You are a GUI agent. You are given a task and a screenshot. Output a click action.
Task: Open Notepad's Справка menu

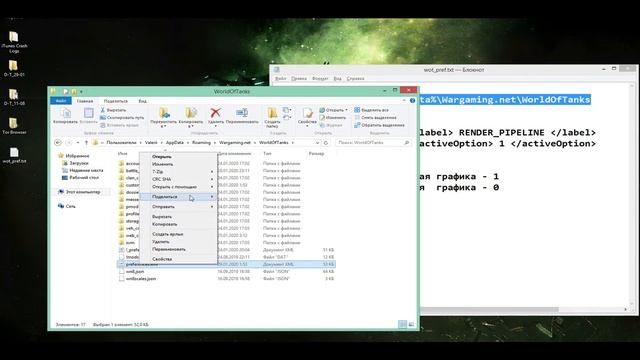355,78
